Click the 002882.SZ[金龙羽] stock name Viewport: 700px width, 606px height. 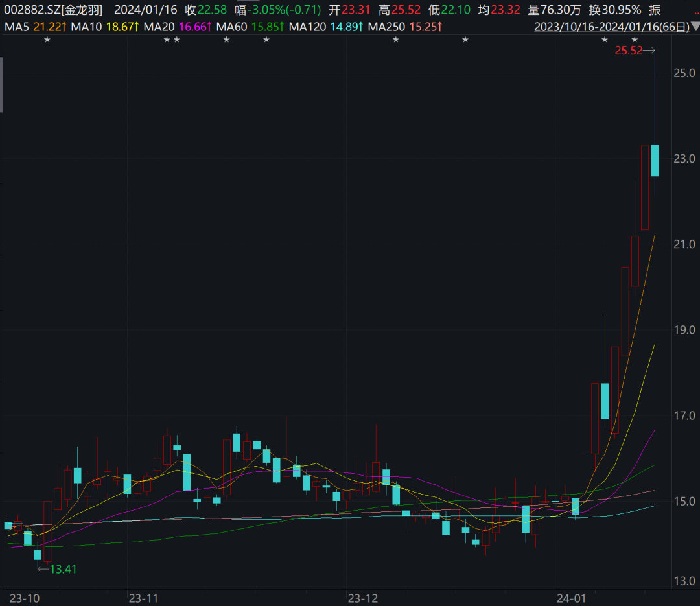pyautogui.click(x=53, y=10)
